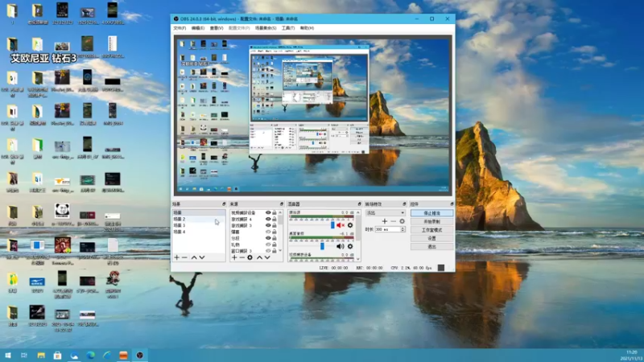Click the 开始录制 button
644x362 pixels.
tap(431, 221)
